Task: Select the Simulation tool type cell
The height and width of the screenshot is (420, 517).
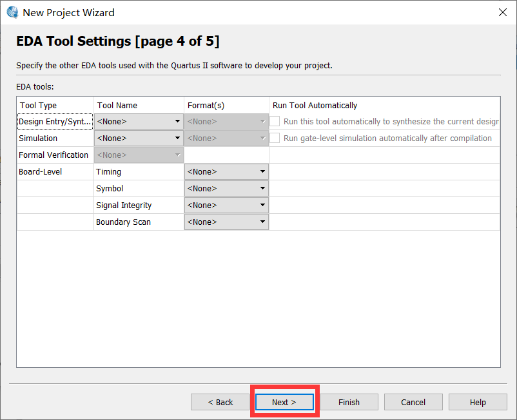Action: point(55,138)
